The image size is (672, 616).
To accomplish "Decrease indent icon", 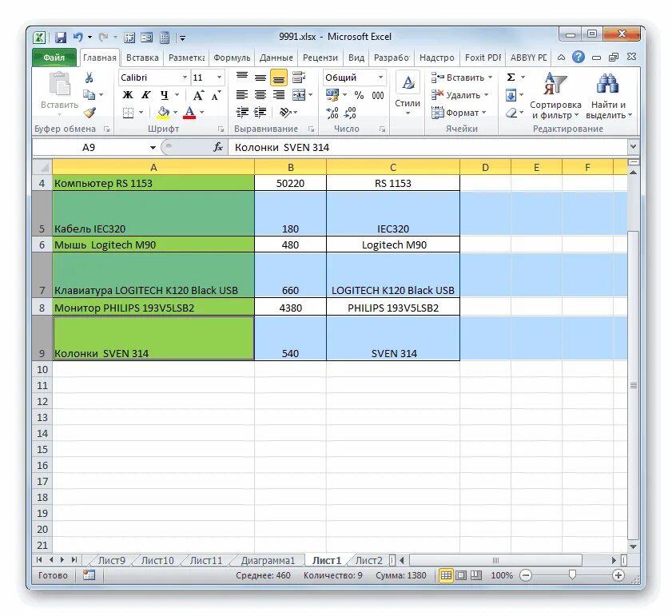I will tap(242, 113).
